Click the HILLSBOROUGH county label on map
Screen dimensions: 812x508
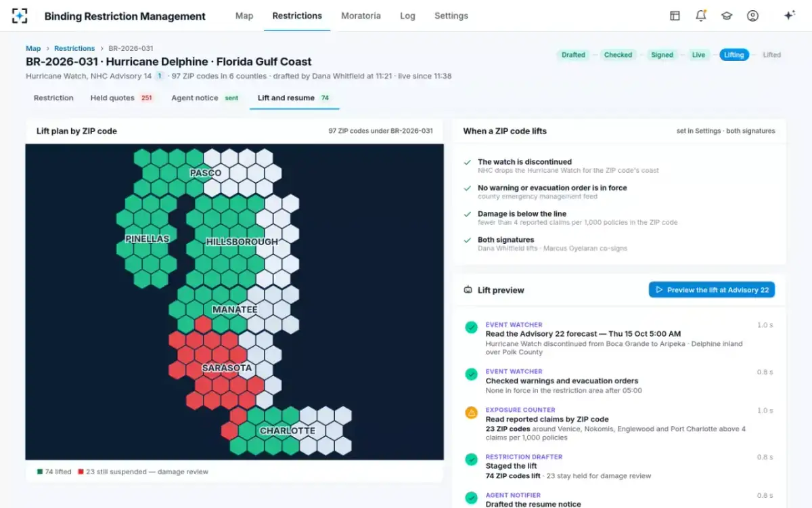tap(242, 242)
